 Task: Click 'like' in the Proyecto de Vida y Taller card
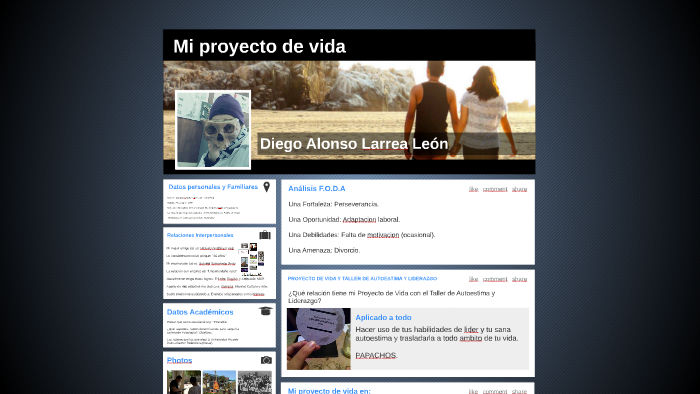pos(473,279)
